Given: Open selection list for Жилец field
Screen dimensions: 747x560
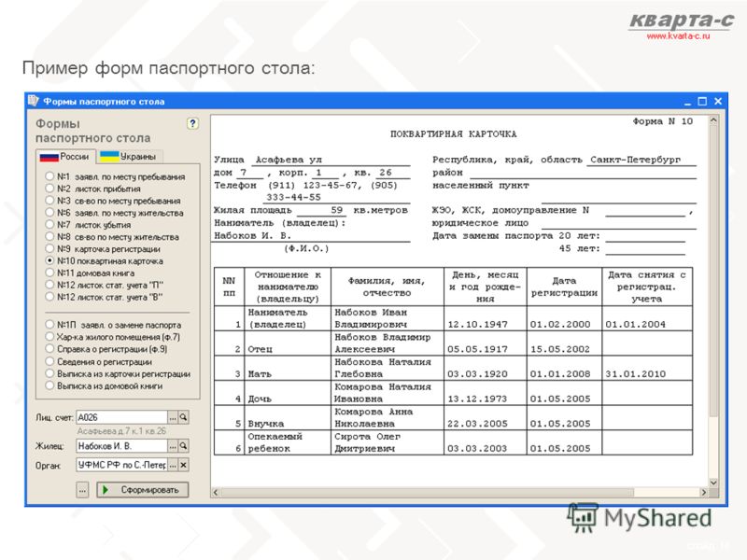Looking at the screenshot, I should pos(173,446).
